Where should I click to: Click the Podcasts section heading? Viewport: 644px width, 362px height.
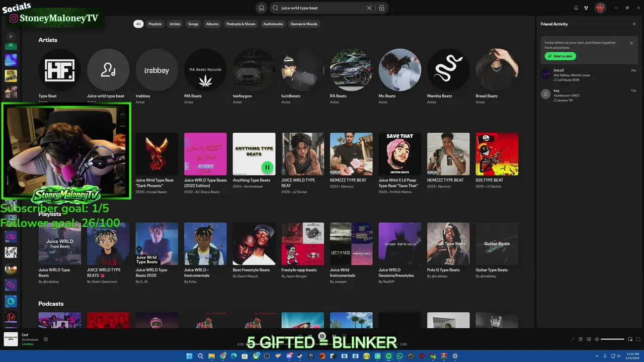[51, 304]
